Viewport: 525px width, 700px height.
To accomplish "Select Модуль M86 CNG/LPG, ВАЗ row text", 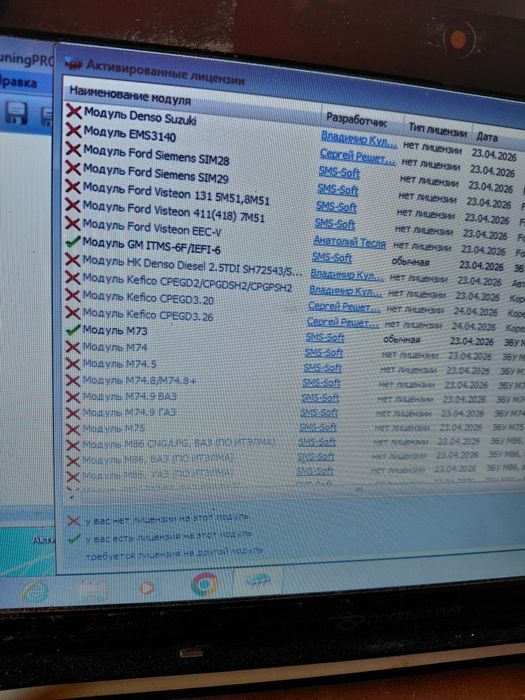I will click(179, 444).
